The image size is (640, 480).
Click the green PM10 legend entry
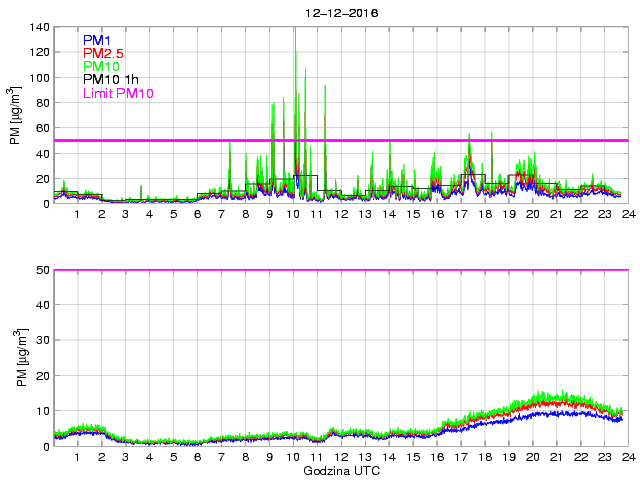[x=103, y=66]
